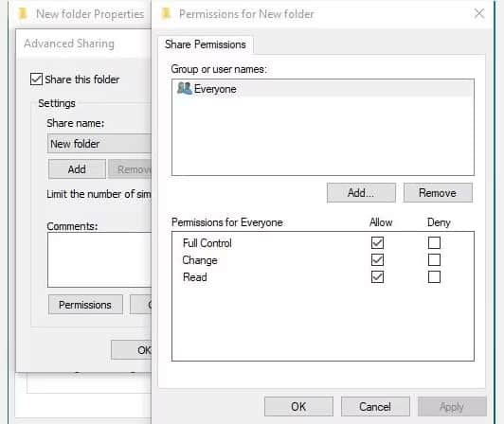The image size is (504, 424).
Task: Confirm permissions with the OK button
Action: pyautogui.click(x=298, y=407)
